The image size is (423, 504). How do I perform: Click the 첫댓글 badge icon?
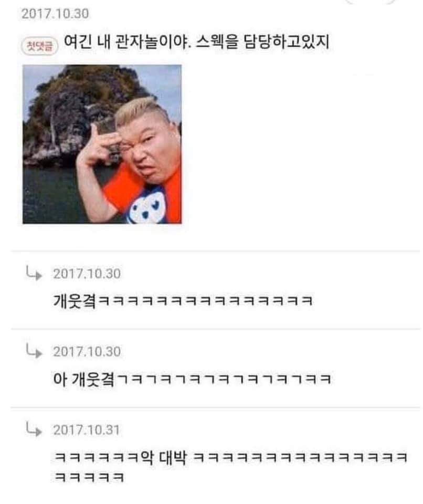tap(39, 46)
